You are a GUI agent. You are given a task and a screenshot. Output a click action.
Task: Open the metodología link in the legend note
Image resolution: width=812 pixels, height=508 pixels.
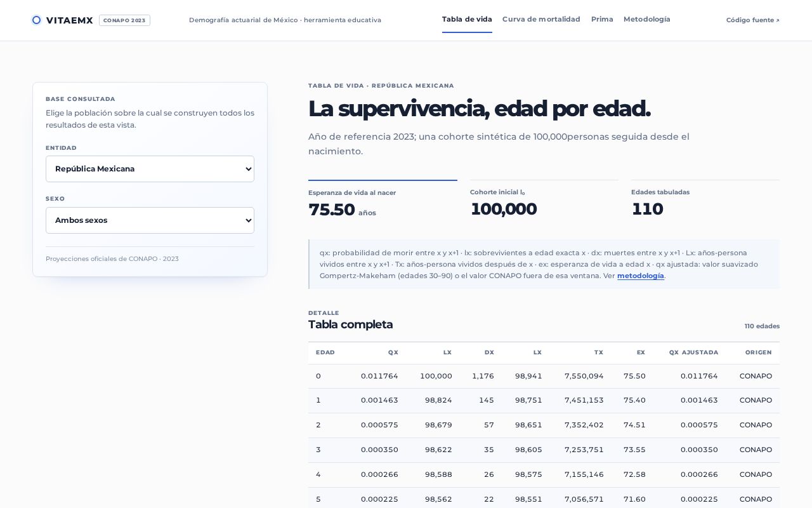(641, 276)
